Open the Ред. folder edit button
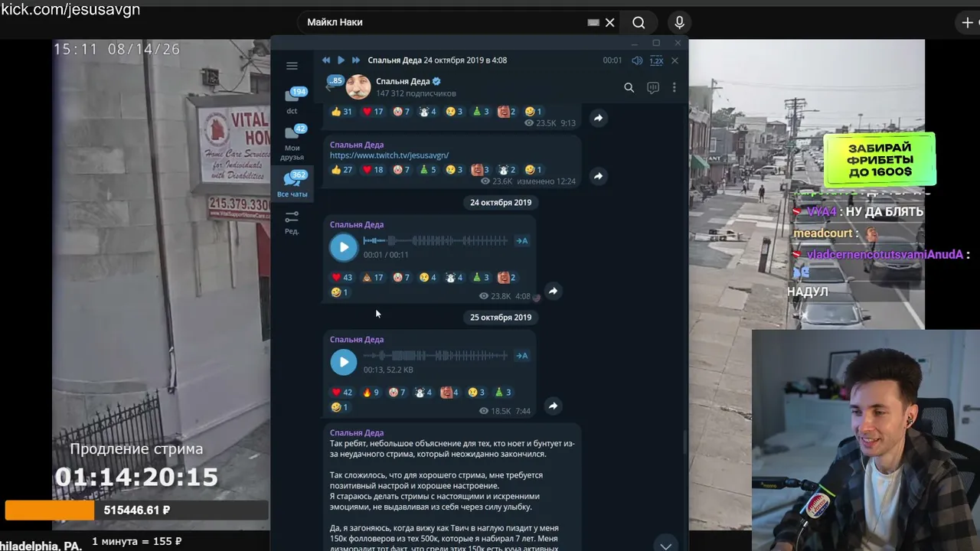 [292, 223]
